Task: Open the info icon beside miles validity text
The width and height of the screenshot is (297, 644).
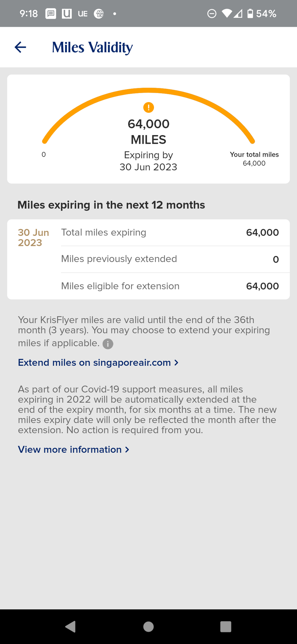Action: 108,344
